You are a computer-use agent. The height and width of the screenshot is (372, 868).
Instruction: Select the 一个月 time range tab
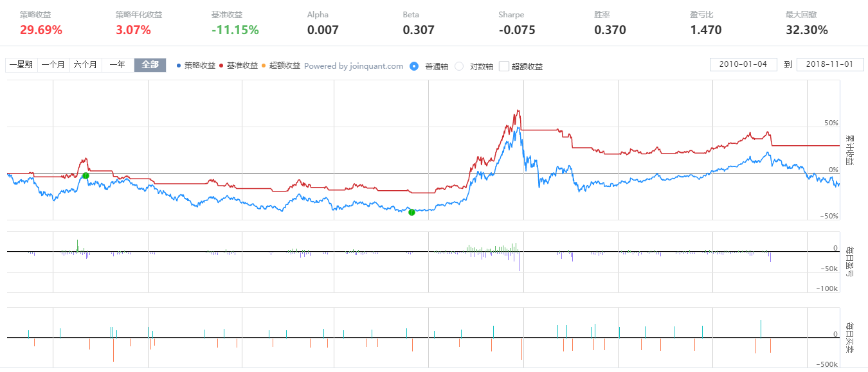click(x=53, y=65)
